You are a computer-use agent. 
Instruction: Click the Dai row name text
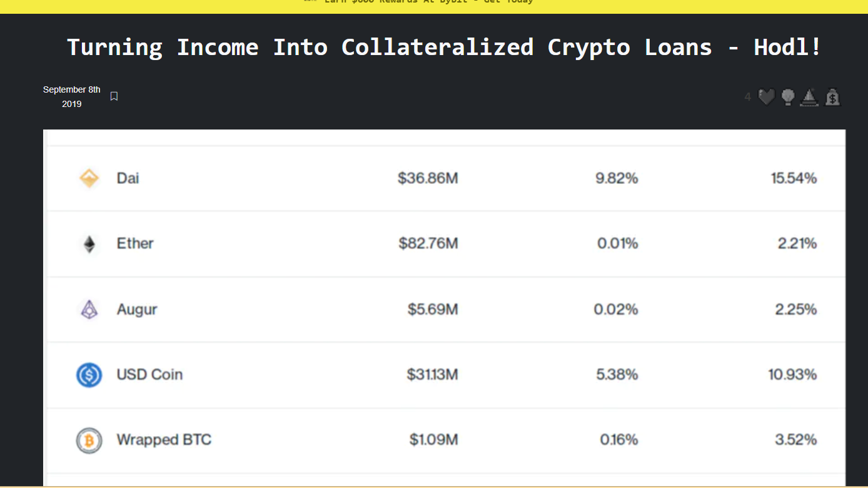click(x=128, y=178)
